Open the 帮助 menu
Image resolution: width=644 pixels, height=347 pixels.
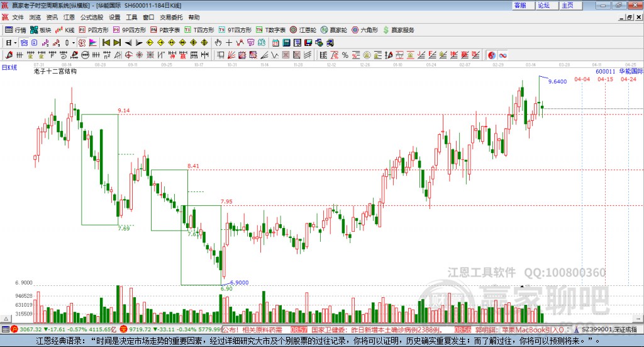(x=194, y=17)
